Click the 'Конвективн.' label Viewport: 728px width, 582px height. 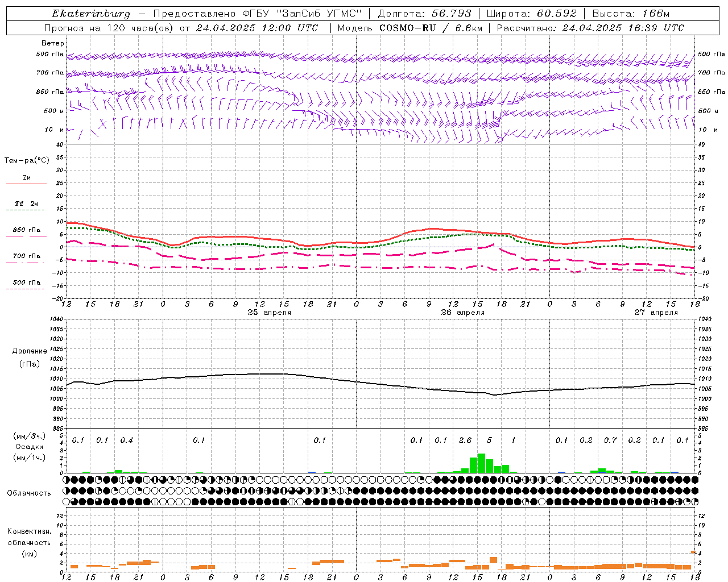[29, 531]
